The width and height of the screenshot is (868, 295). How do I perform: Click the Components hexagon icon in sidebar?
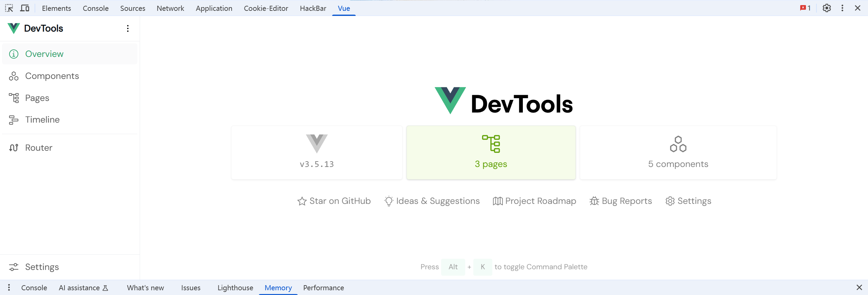[14, 76]
